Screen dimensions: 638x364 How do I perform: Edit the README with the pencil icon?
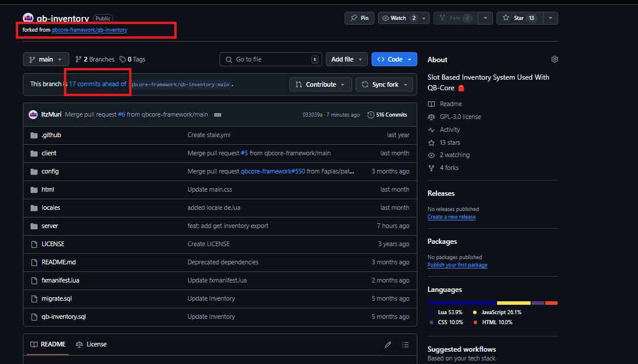click(388, 344)
